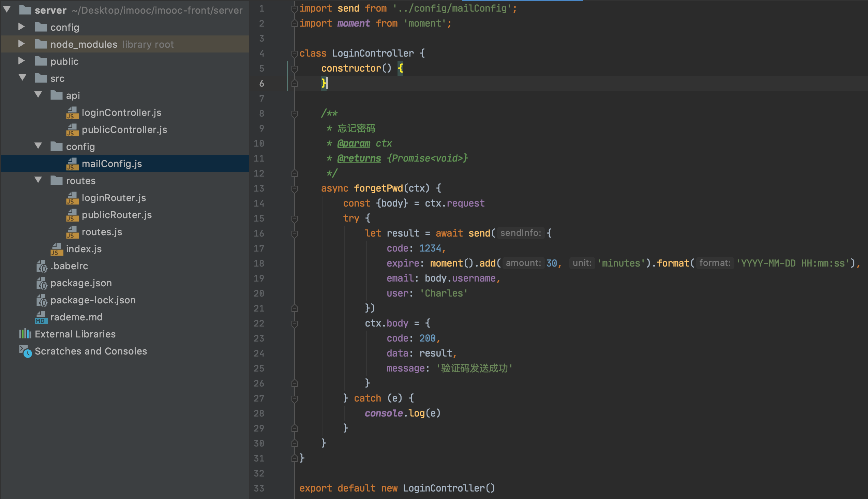Click the @returns doc tag

point(359,158)
